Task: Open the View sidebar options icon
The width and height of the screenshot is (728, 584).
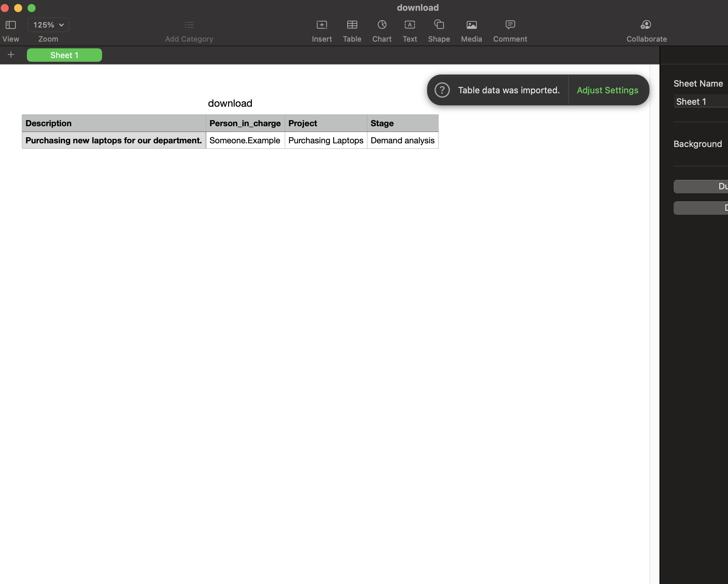Action: [x=11, y=25]
